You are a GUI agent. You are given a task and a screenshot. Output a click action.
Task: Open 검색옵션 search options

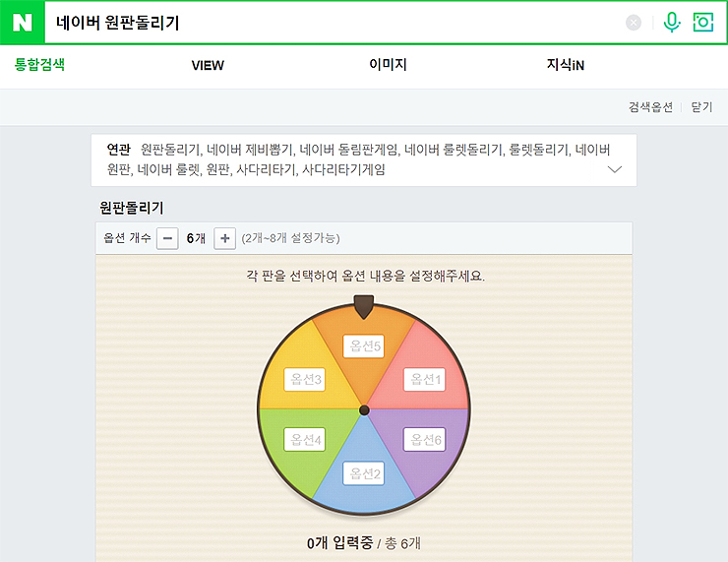[650, 107]
